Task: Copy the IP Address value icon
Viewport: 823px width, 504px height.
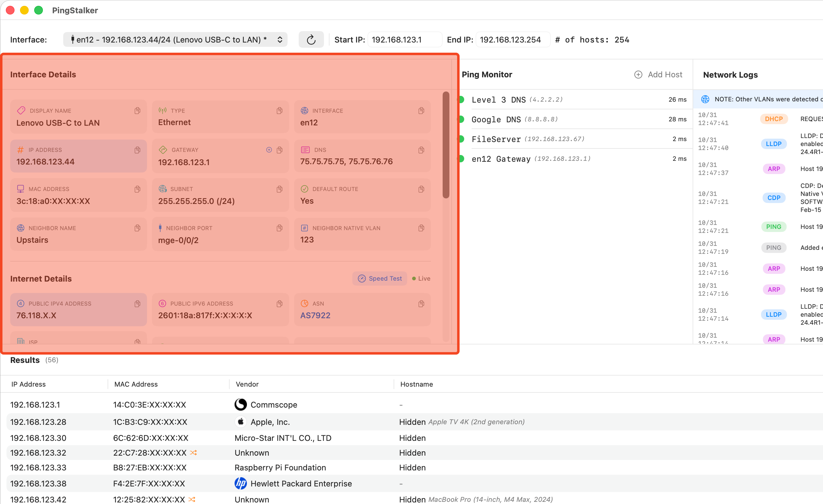Action: click(137, 150)
